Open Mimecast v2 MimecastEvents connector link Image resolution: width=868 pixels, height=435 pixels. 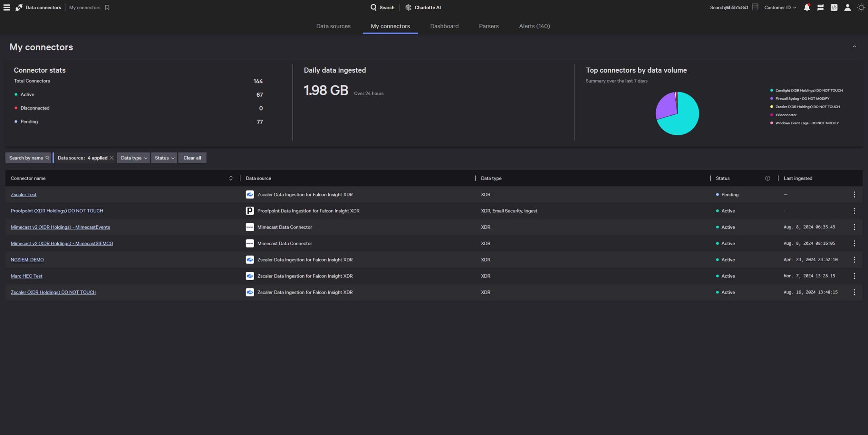60,227
